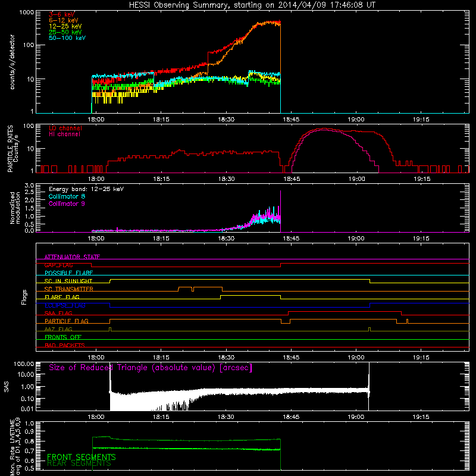Viewport: 476px width, 476px height.
Task: Click the 18:15 tick under the flags panel
Action: coord(161,358)
